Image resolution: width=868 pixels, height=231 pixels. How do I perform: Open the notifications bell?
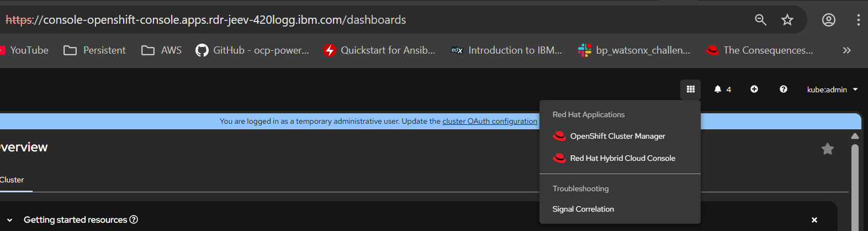point(718,89)
